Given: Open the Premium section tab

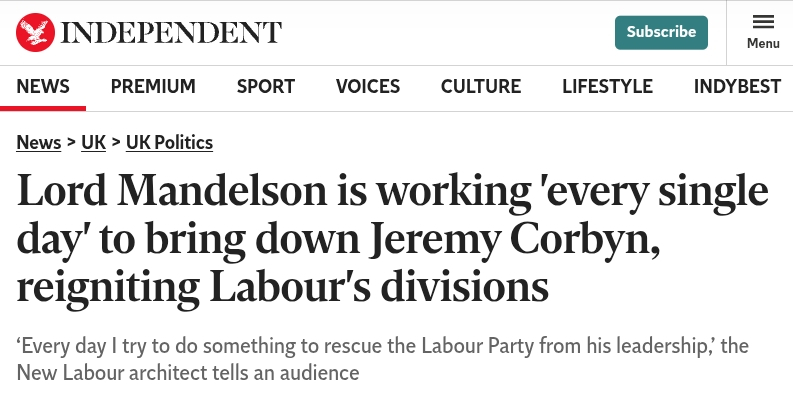Looking at the screenshot, I should (x=153, y=86).
